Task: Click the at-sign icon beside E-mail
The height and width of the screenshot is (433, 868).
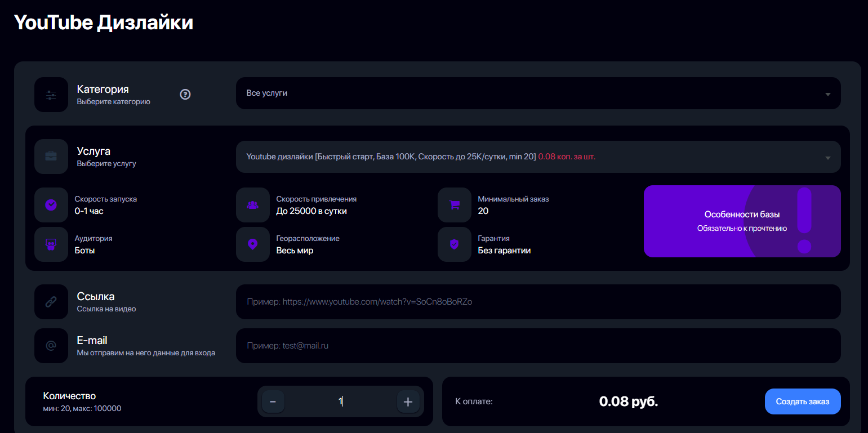Action: (51, 346)
